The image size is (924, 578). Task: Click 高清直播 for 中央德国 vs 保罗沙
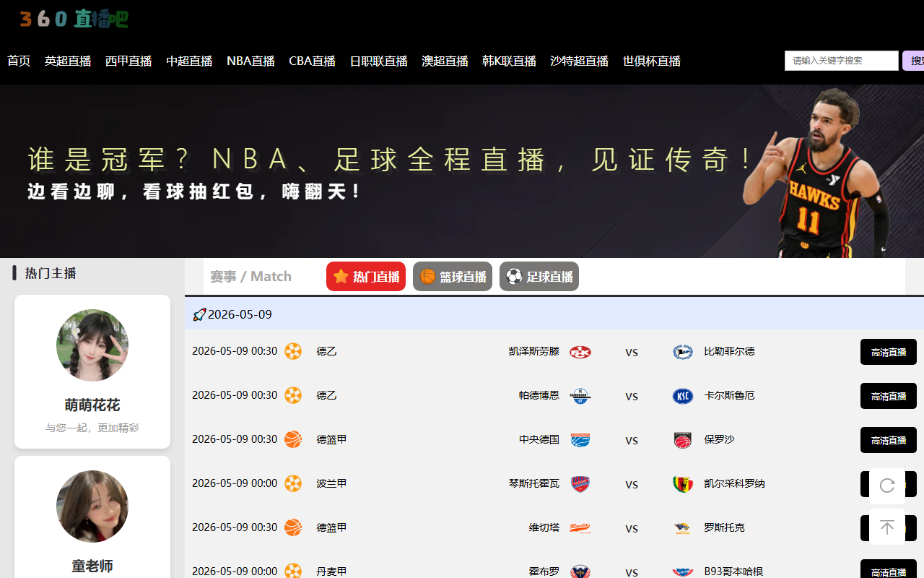point(889,440)
